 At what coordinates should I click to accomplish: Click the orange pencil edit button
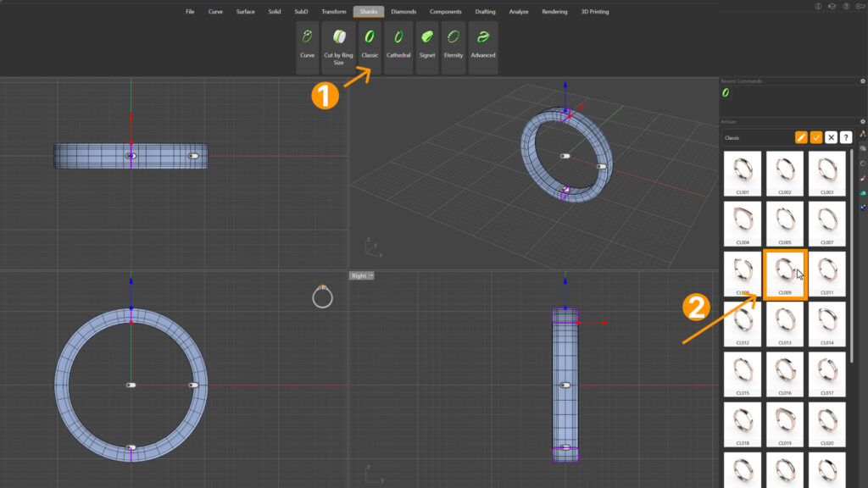[x=801, y=137]
